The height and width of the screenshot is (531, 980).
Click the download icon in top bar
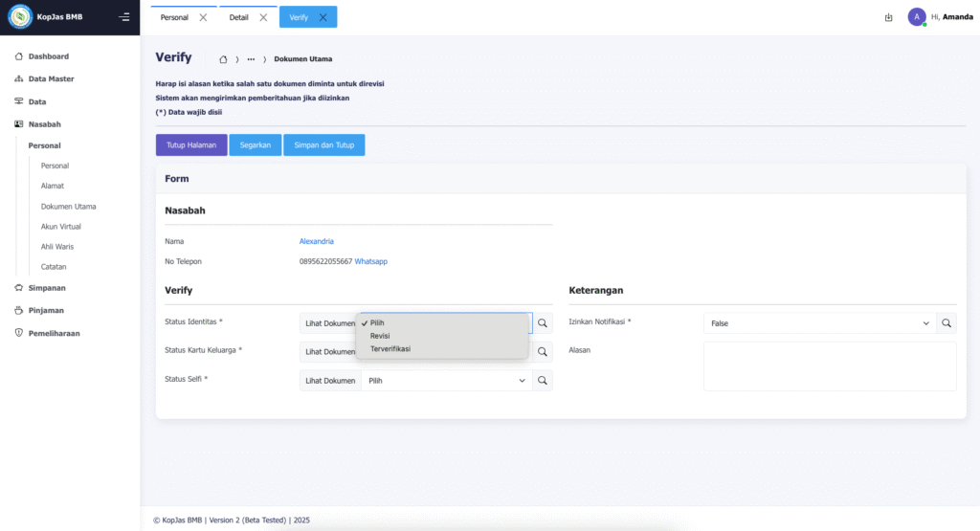coord(888,17)
